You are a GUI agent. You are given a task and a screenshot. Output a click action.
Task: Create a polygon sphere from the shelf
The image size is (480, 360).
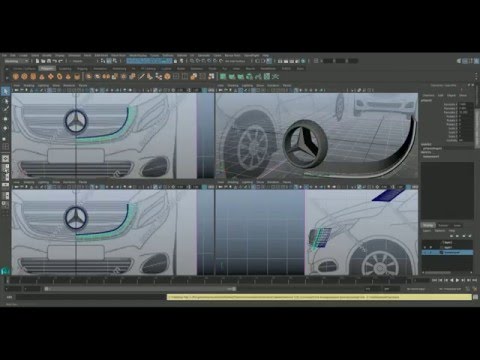pyautogui.click(x=16, y=77)
